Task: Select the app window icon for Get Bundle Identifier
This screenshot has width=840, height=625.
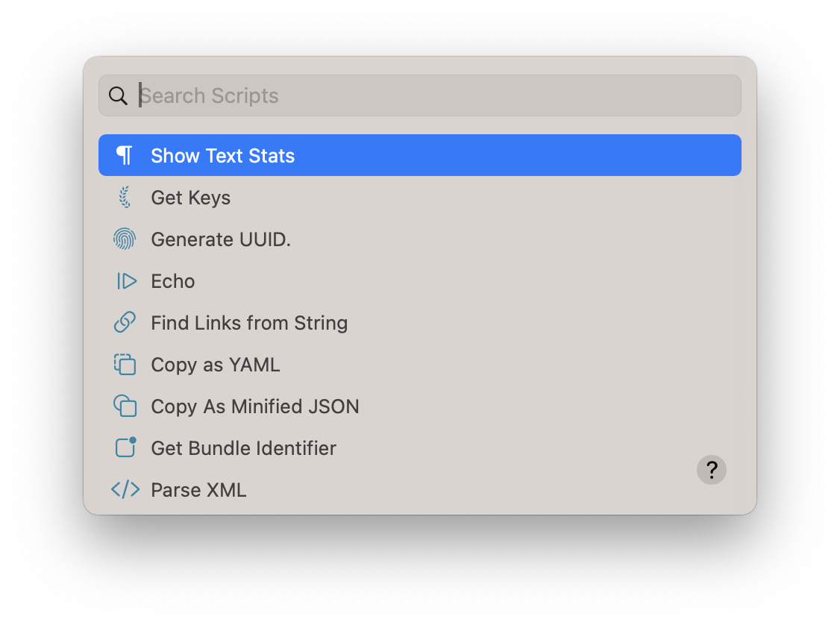Action: tap(125, 447)
